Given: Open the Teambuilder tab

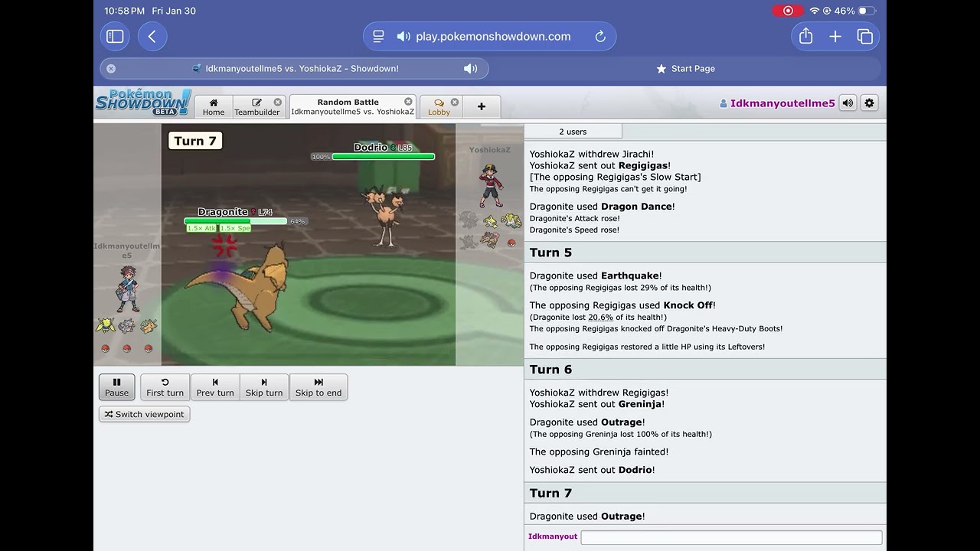Looking at the screenshot, I should pos(257,106).
